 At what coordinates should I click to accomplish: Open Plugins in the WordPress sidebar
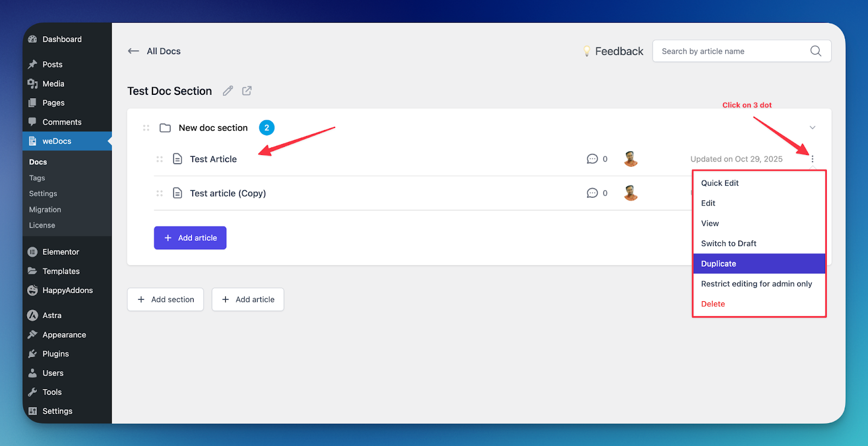[x=55, y=354]
